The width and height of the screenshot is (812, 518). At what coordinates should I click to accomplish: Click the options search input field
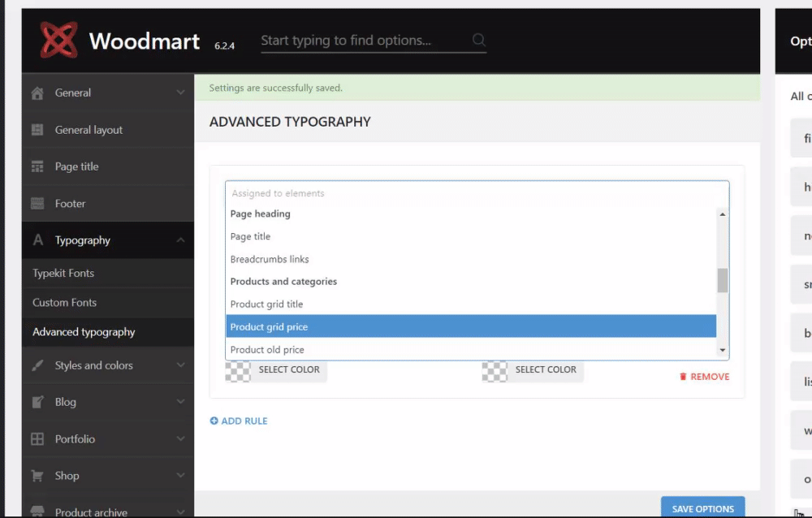[x=374, y=41]
